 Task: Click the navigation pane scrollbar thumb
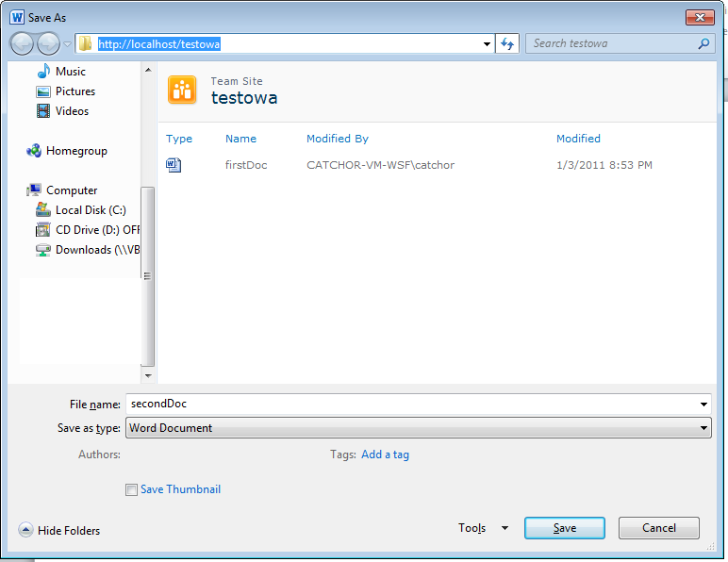coord(148,276)
